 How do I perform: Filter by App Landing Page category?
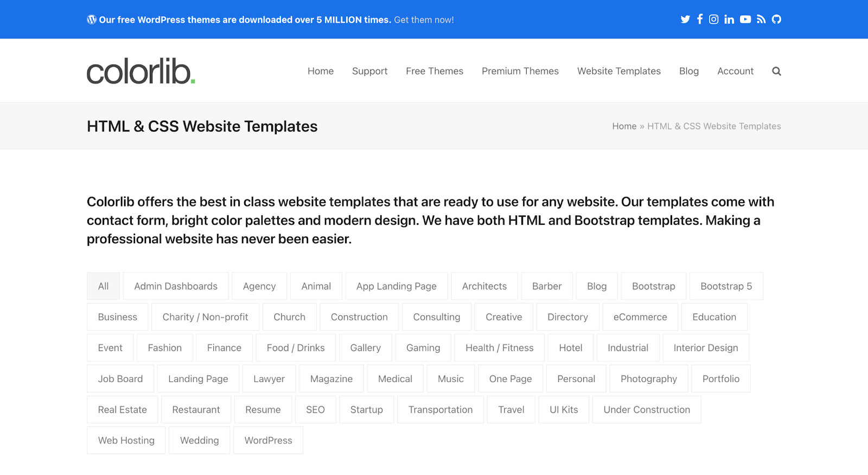coord(397,286)
